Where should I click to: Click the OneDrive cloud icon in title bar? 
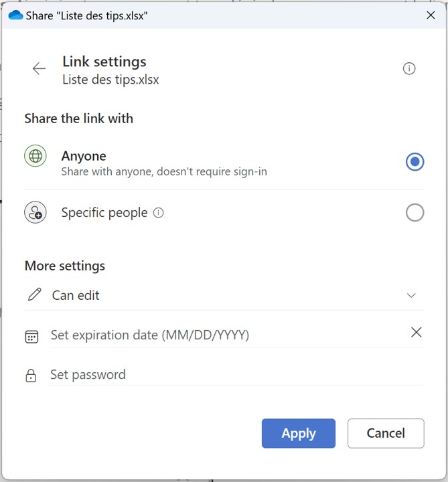[x=15, y=15]
